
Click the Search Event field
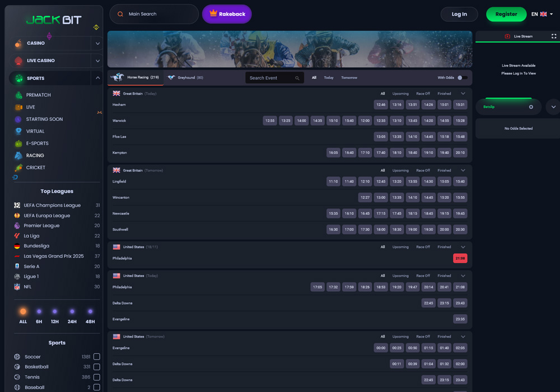(x=270, y=78)
